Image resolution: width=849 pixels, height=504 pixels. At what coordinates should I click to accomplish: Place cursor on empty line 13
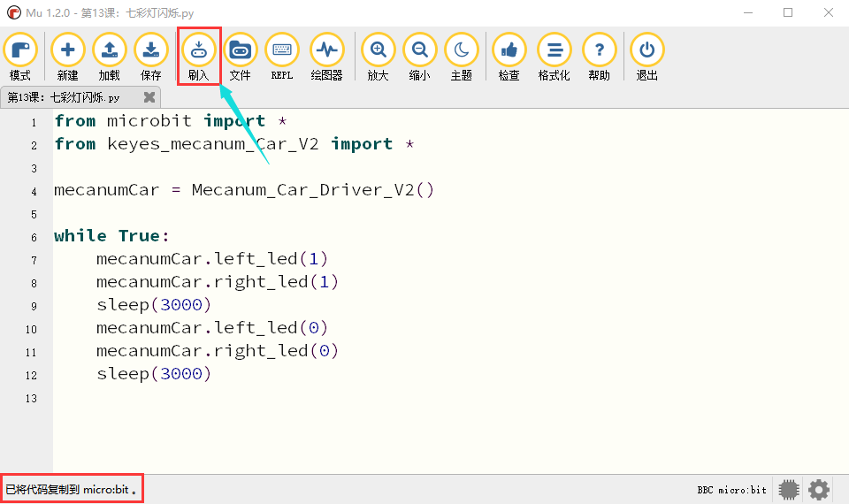click(449, 398)
